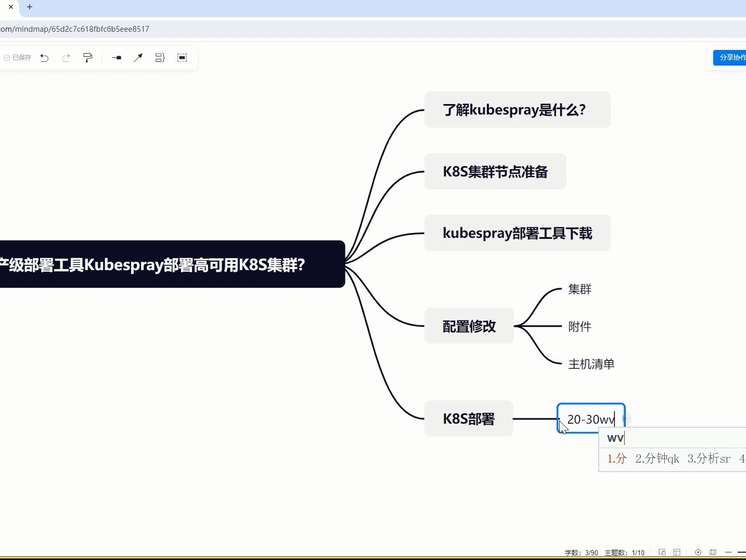Open the layout template icon
This screenshot has height=560, width=746.
tap(677, 552)
